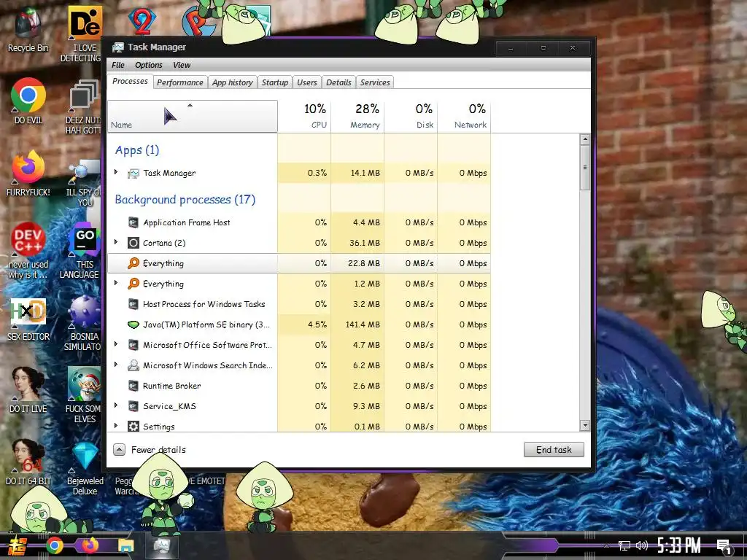The width and height of the screenshot is (747, 560).
Task: Sort processes by the Network column header
Action: point(464,116)
